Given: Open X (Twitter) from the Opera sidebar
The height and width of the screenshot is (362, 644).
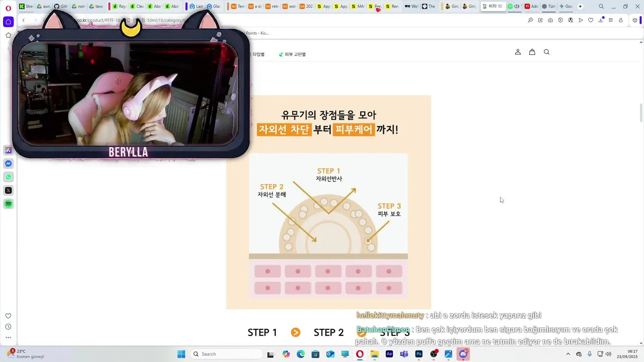Looking at the screenshot, I should (8, 190).
